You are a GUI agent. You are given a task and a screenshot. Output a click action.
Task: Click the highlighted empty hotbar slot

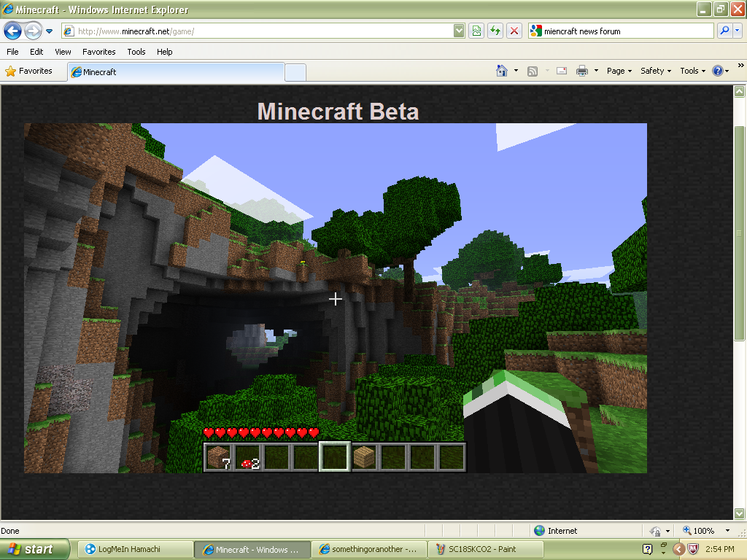(x=335, y=456)
